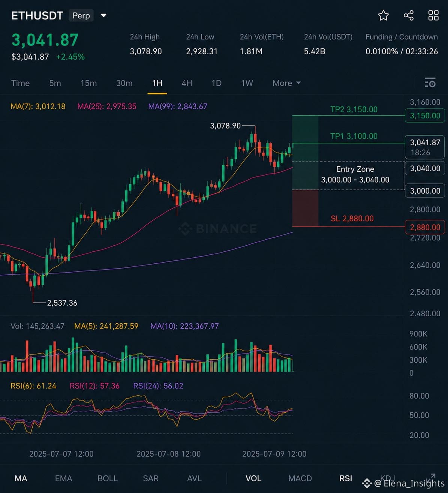
Task: Click the 24h Low value 2,928.31
Action: (202, 51)
